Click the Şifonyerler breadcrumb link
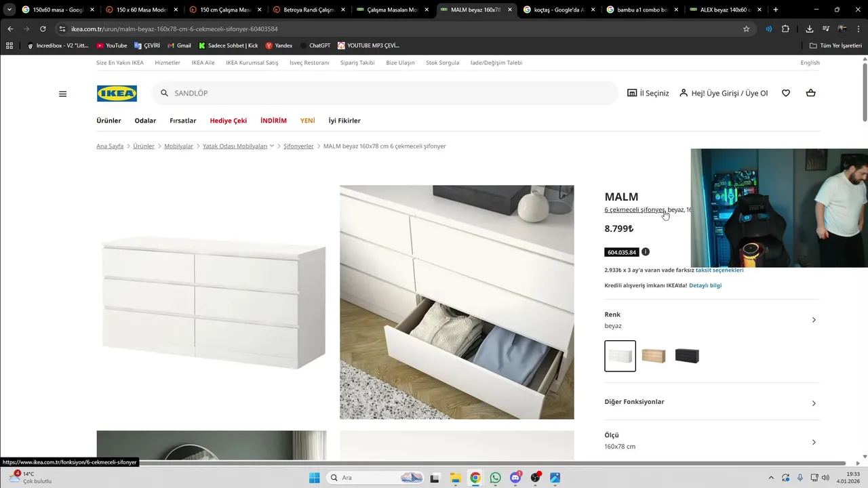Viewport: 868px width, 488px height. [x=298, y=146]
